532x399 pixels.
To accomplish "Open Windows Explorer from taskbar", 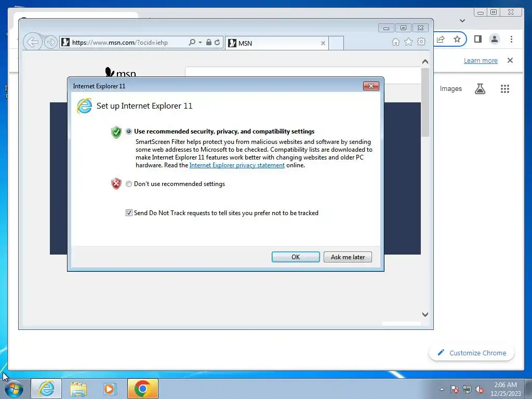I will click(78, 389).
